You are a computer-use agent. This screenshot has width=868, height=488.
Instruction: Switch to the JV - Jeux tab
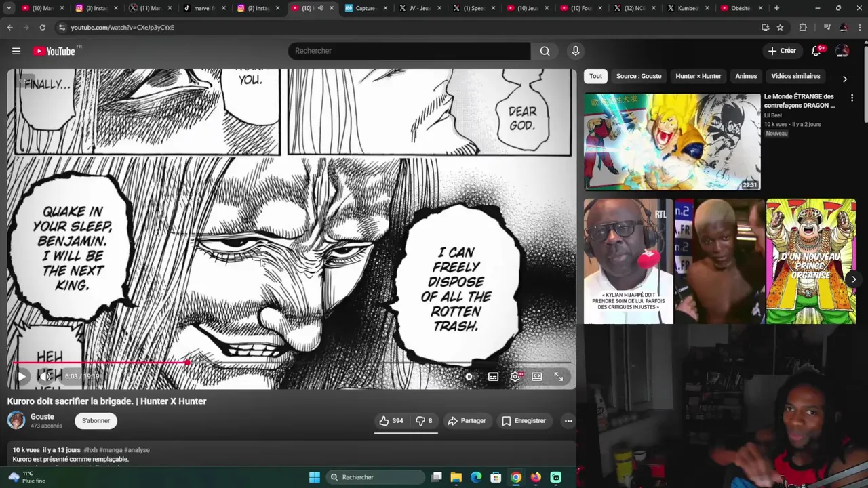(420, 8)
